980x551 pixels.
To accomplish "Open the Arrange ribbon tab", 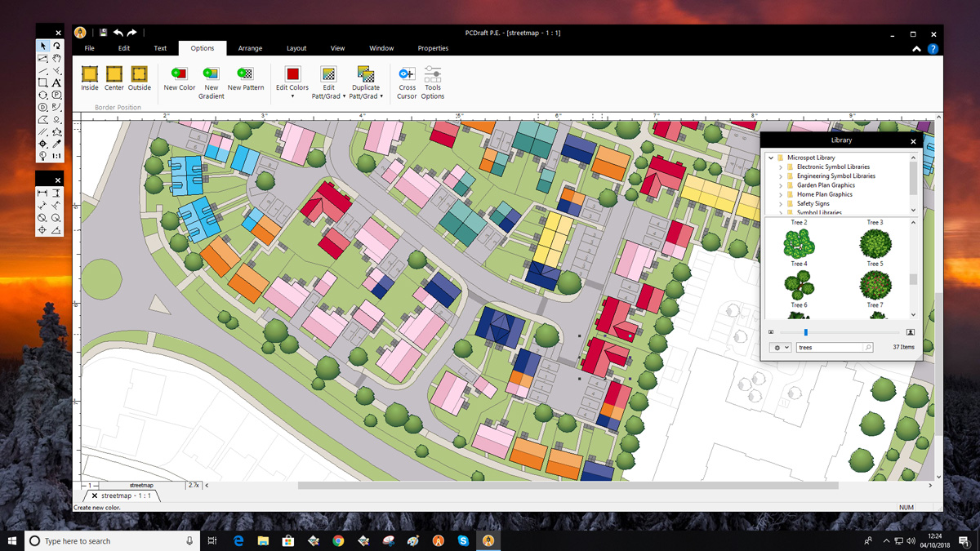I will coord(250,48).
